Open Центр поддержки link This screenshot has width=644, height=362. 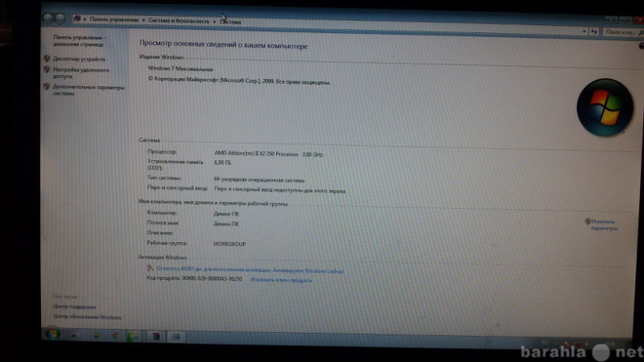(74, 306)
